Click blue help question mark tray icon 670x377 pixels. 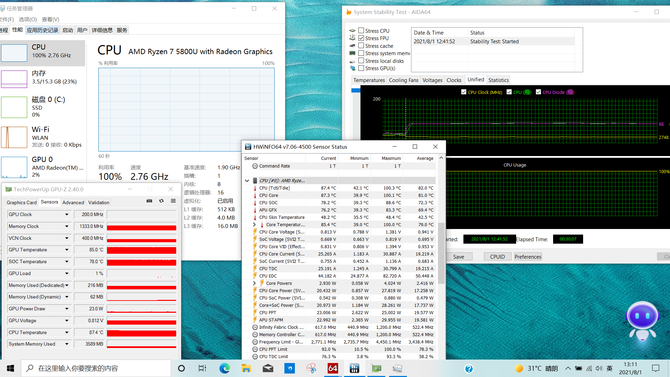click(x=469, y=368)
